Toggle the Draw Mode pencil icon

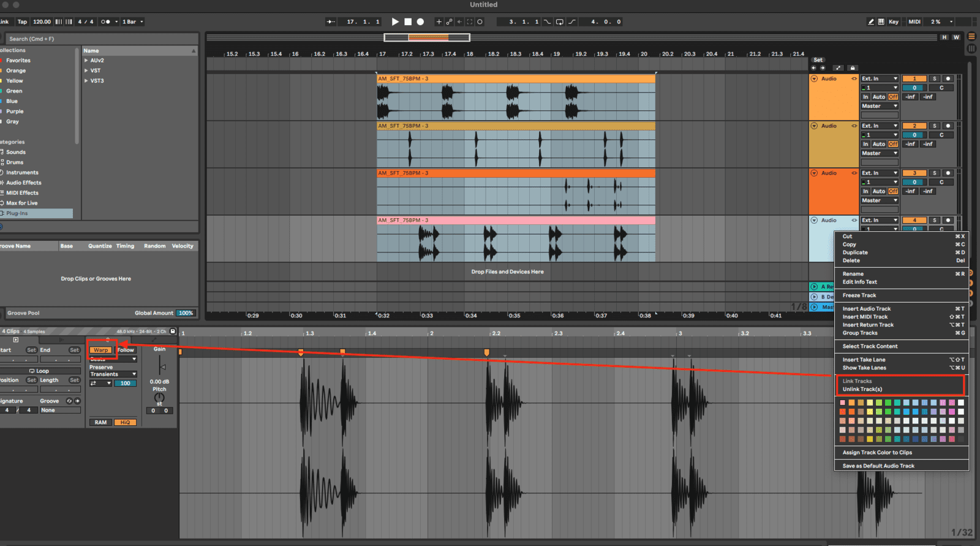871,21
